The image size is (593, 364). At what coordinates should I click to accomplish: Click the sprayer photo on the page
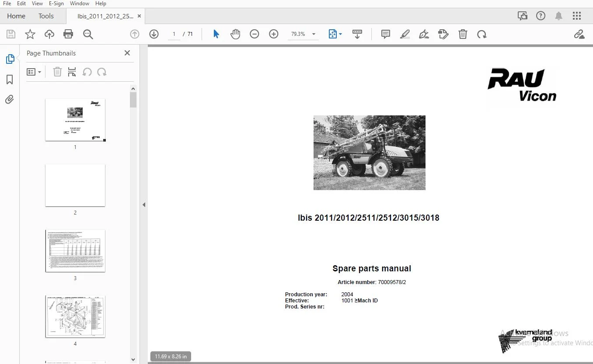pyautogui.click(x=370, y=153)
